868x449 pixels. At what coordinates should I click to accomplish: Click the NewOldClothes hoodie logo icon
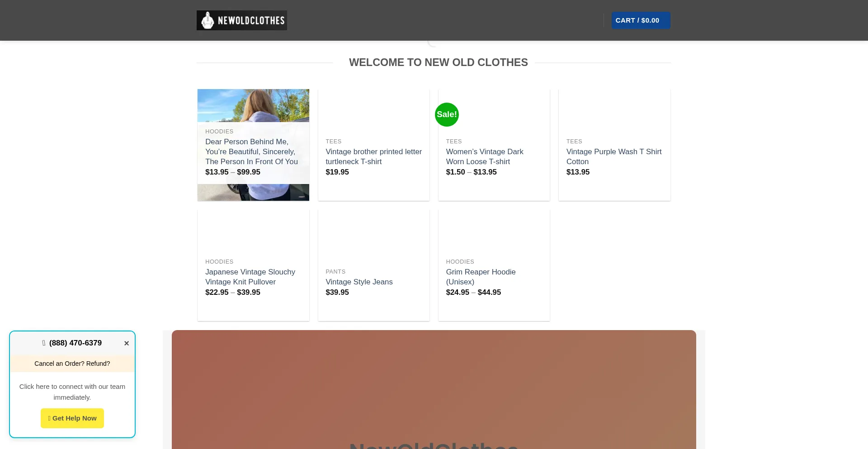(208, 20)
